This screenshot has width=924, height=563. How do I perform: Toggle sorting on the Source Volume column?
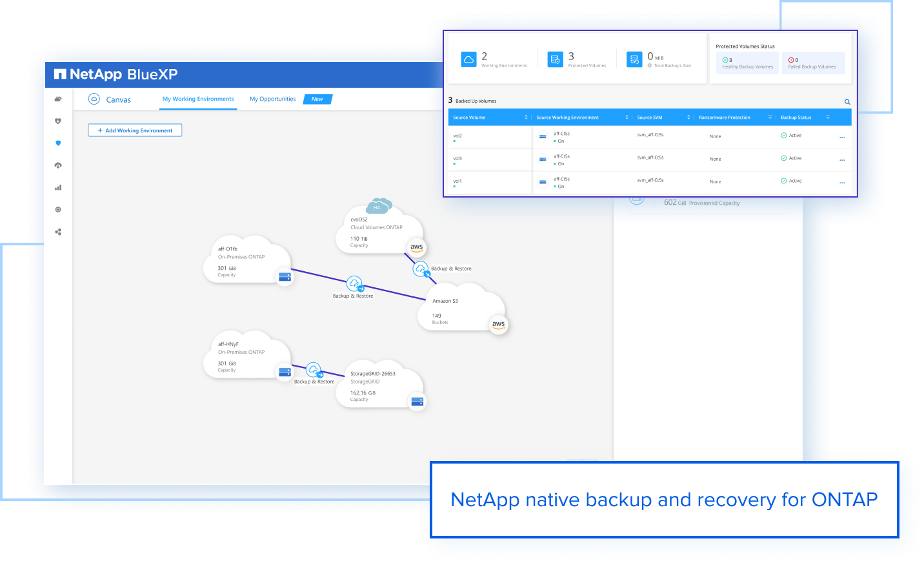coord(527,117)
